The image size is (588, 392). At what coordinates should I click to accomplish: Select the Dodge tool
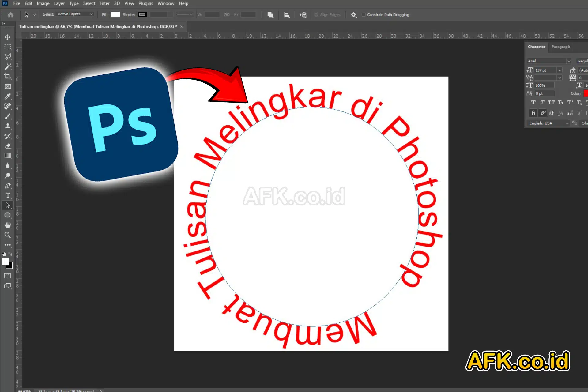[x=8, y=175]
